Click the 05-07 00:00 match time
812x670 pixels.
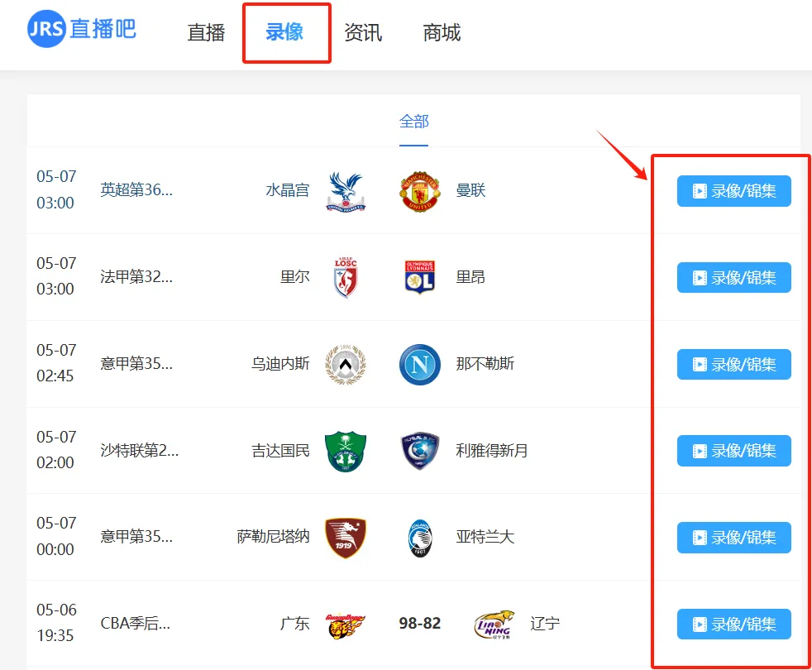pyautogui.click(x=56, y=536)
